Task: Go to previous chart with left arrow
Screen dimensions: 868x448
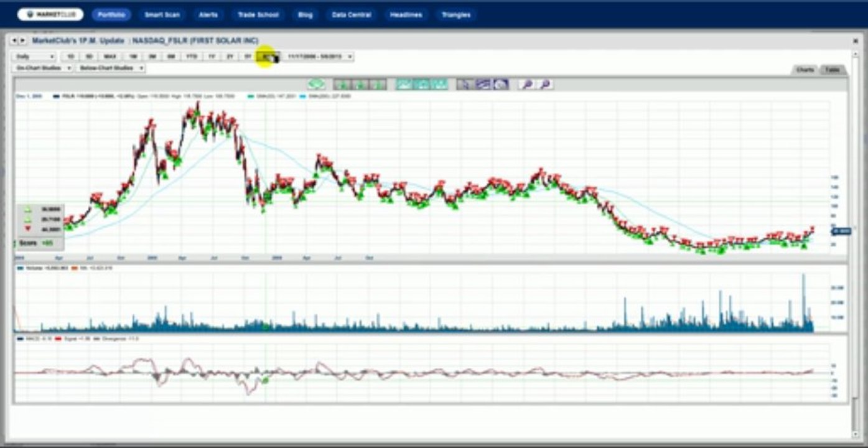Action: [x=15, y=41]
